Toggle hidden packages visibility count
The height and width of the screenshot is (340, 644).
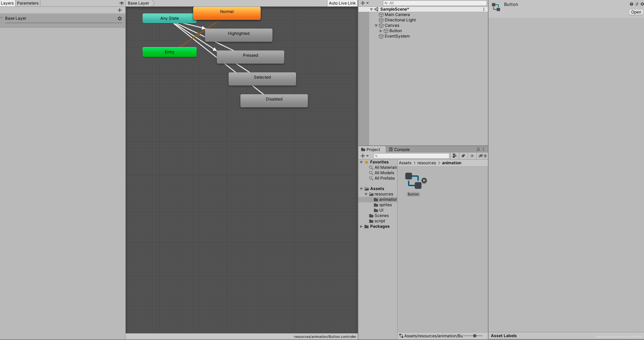(x=482, y=156)
